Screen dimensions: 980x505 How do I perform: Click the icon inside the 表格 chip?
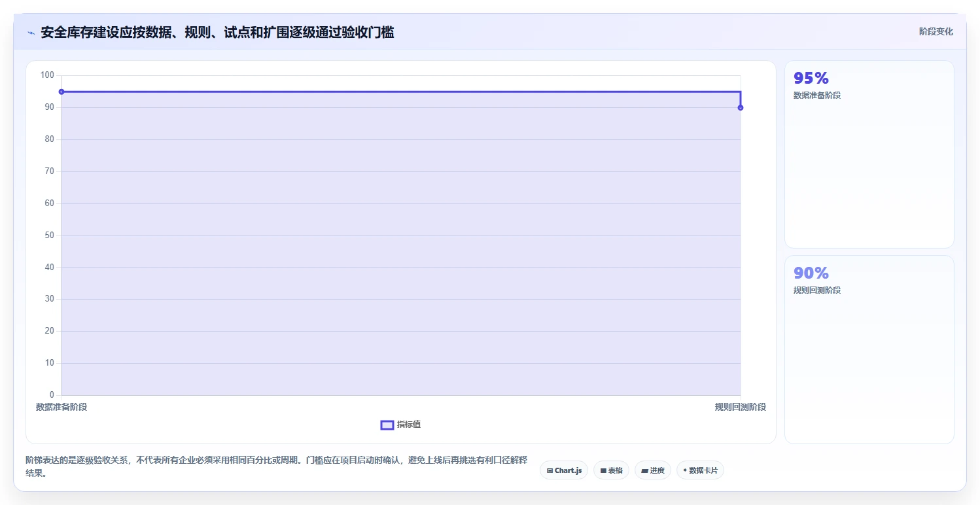(603, 470)
